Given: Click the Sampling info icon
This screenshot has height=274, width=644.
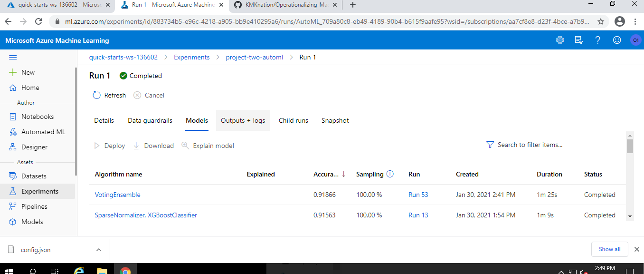Looking at the screenshot, I should tap(390, 174).
